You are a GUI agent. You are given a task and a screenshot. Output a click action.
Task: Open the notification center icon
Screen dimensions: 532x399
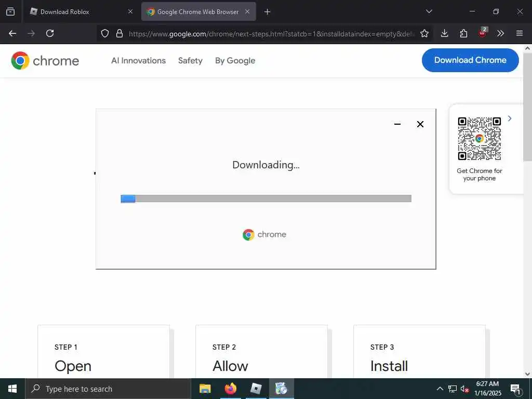(515, 389)
